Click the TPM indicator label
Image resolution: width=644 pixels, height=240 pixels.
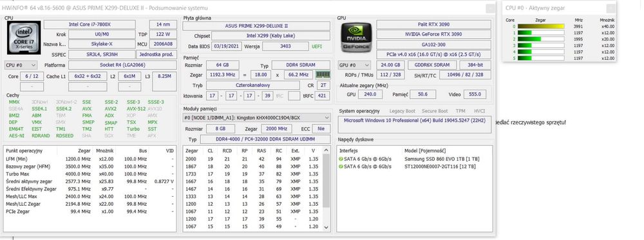click(460, 111)
